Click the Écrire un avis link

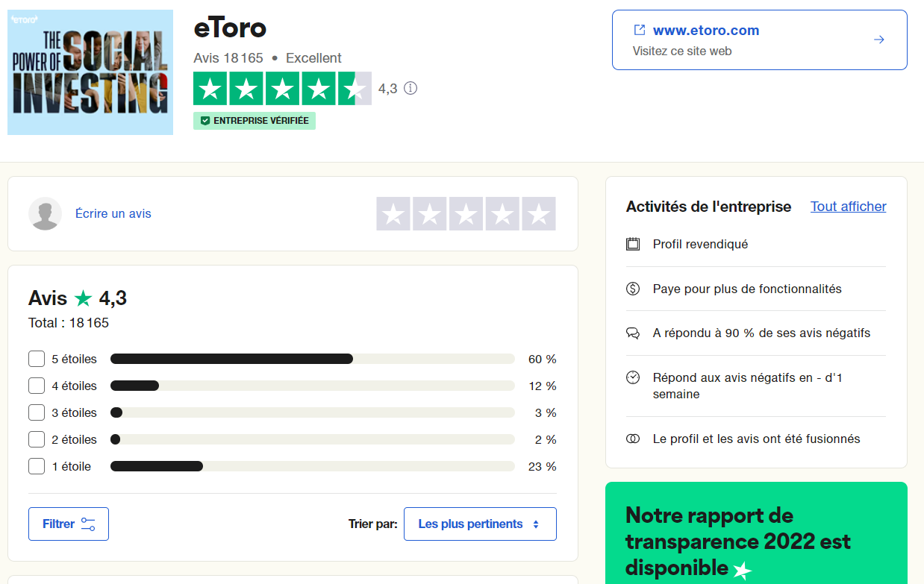coord(113,213)
